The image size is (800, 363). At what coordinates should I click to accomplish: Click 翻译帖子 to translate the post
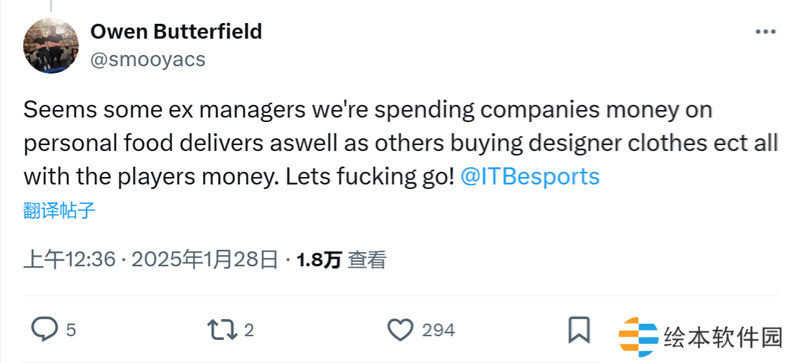pos(59,210)
